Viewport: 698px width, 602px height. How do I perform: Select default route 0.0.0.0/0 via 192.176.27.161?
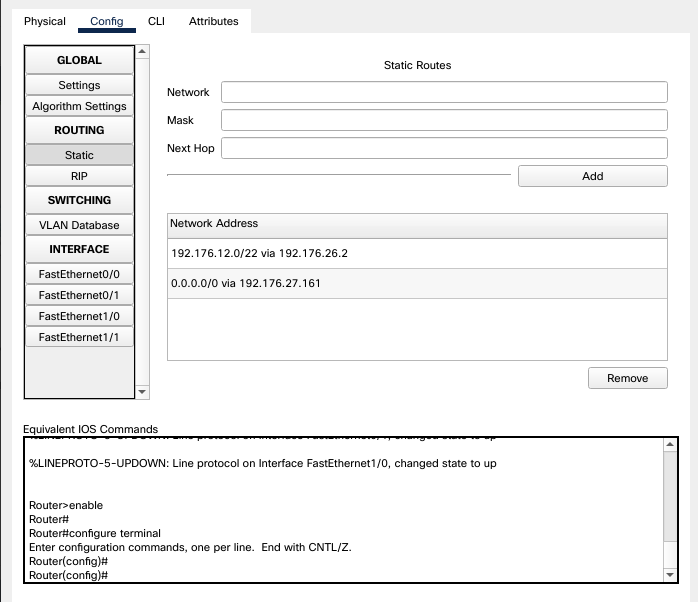(x=417, y=283)
